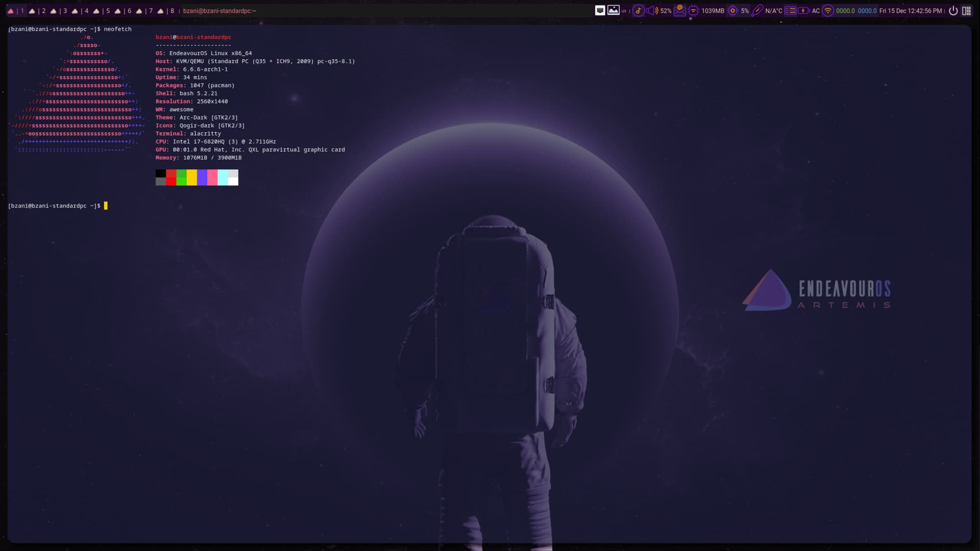Click the yellow color block in neofetch

[191, 178]
